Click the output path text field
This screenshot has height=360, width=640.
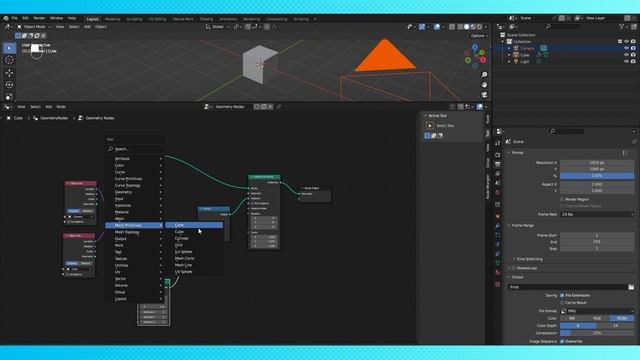point(567,287)
